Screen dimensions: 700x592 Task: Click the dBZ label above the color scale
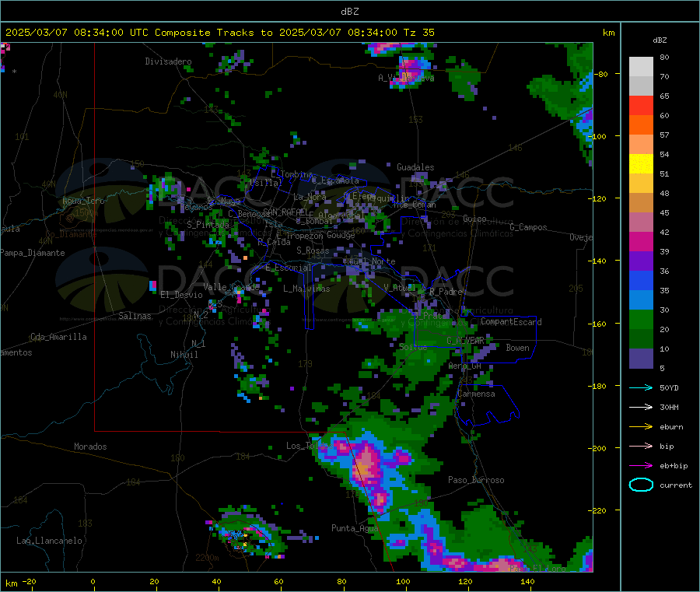660,40
